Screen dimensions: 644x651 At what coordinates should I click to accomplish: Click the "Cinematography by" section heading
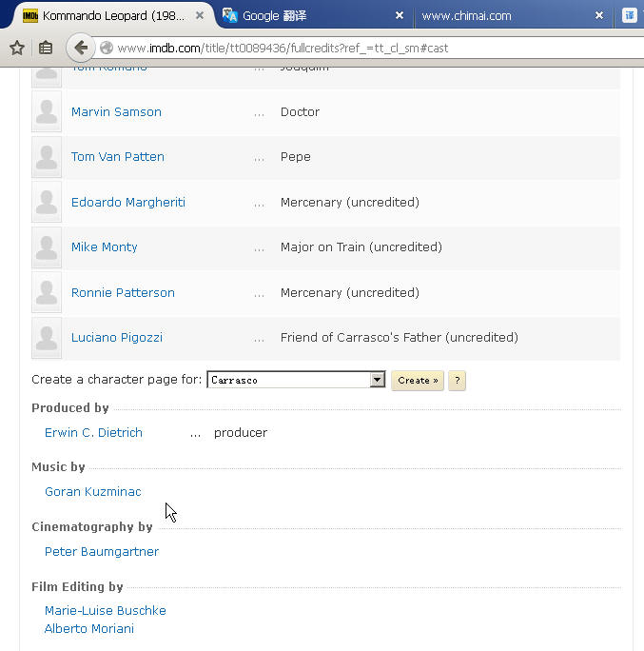point(92,527)
